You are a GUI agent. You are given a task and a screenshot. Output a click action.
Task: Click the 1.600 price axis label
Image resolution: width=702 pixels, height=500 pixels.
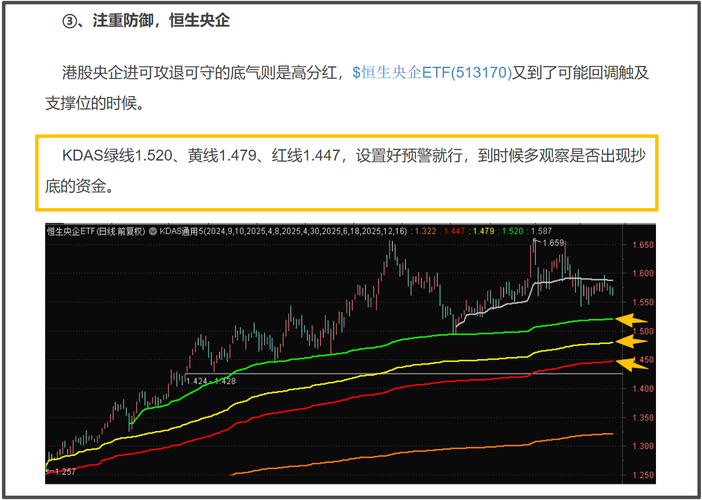(x=643, y=273)
